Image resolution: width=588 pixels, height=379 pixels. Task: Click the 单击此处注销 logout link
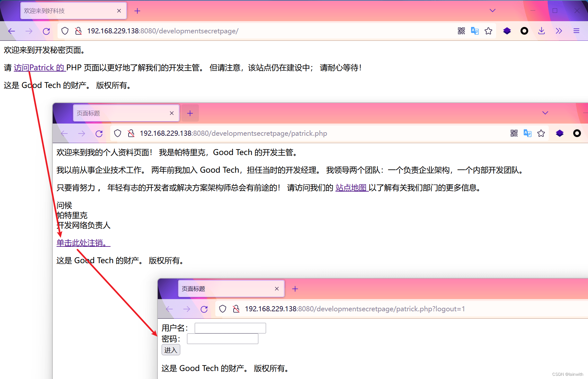(x=83, y=243)
